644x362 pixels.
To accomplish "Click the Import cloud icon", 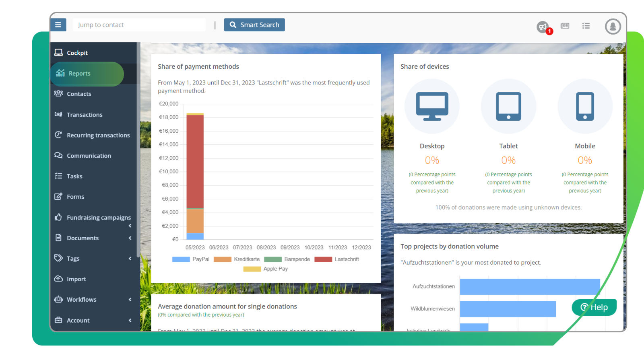I will click(59, 278).
